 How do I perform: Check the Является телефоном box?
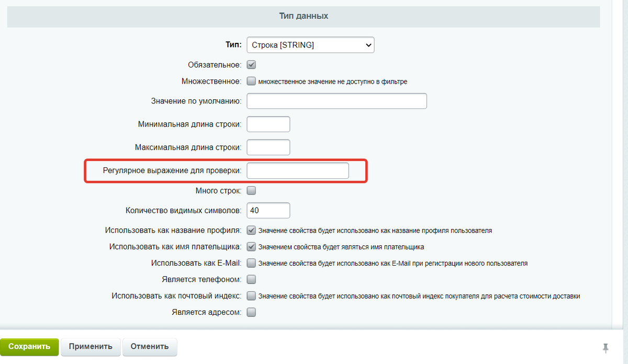pyautogui.click(x=251, y=279)
